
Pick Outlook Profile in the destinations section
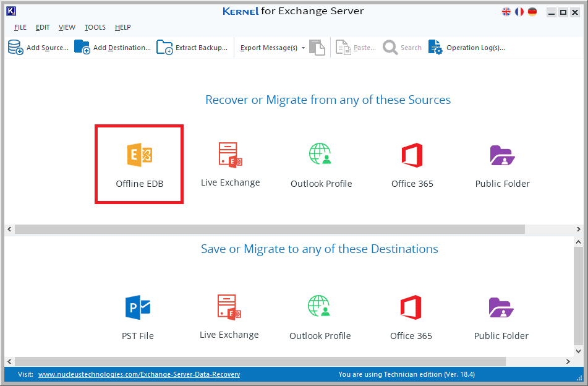tap(320, 317)
